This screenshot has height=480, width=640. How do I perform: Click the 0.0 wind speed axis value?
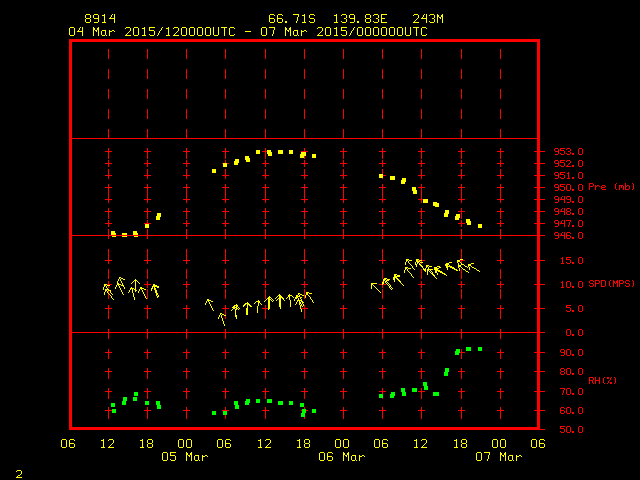click(574, 333)
